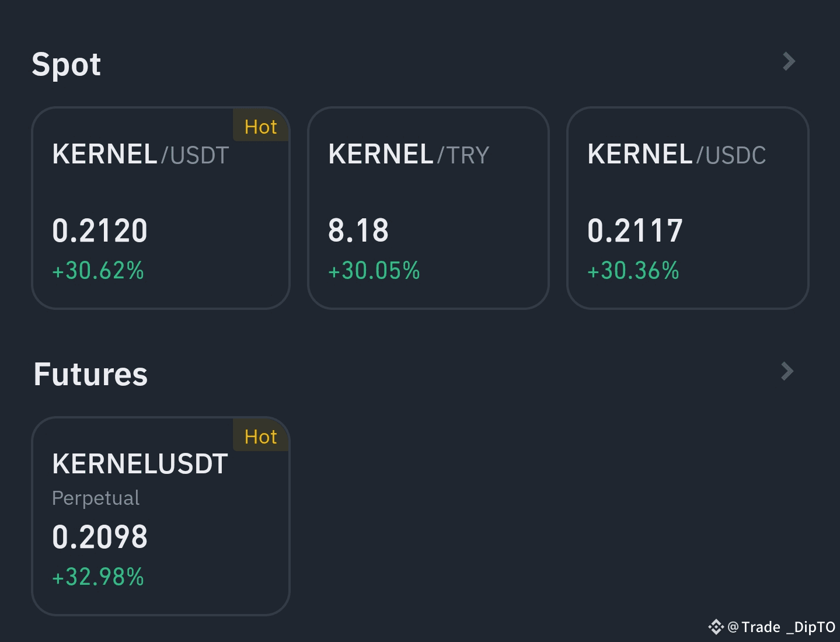Click the +32.98% change on KERNELUSDT futures
840x642 pixels.
pos(98,577)
